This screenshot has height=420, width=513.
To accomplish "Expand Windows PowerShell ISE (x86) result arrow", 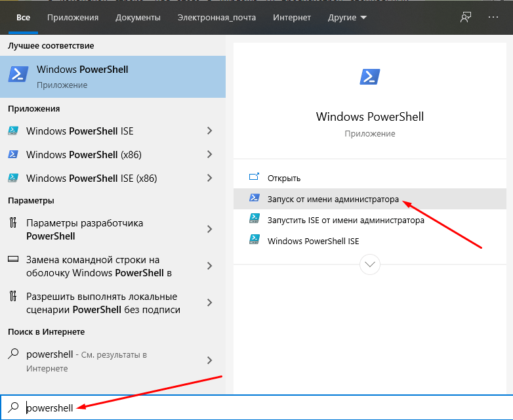I will point(210,178).
